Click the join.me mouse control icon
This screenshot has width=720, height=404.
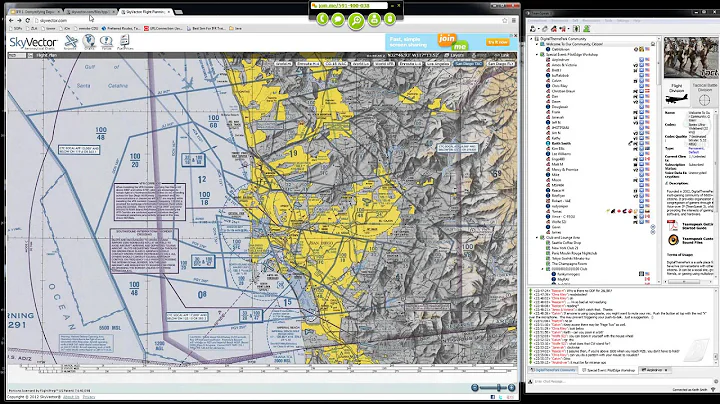pyautogui.click(x=390, y=19)
